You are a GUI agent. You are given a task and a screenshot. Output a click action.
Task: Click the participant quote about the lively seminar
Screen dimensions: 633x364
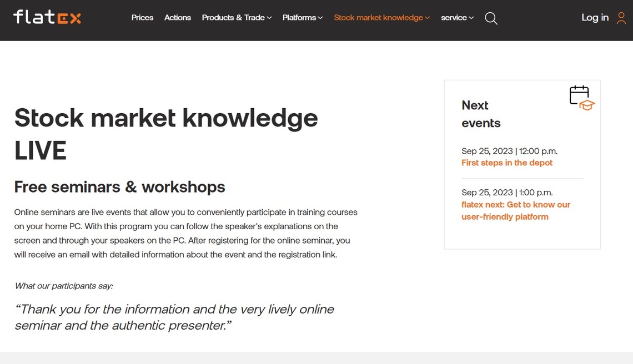point(174,317)
